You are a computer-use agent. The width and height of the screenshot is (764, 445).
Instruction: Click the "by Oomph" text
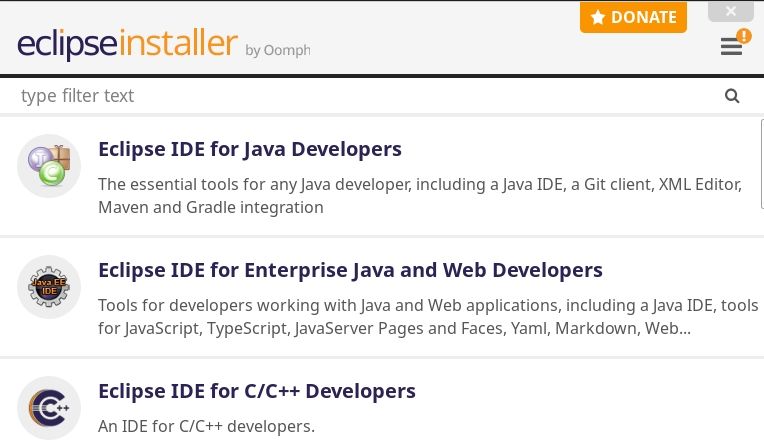[277, 50]
